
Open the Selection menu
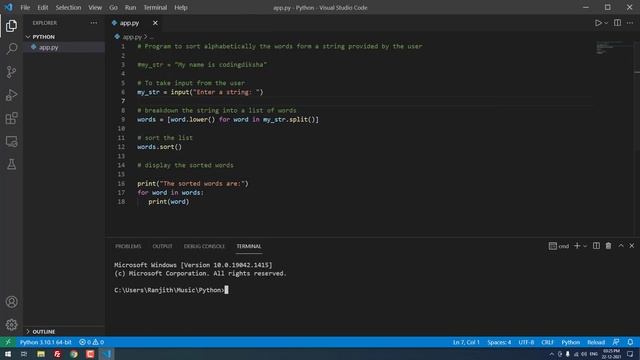[x=68, y=7]
